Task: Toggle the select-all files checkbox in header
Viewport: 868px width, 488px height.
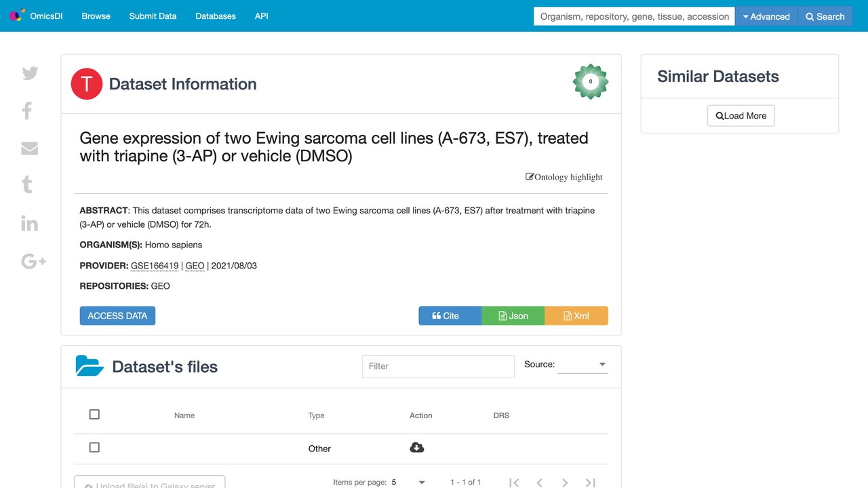Action: (x=94, y=414)
